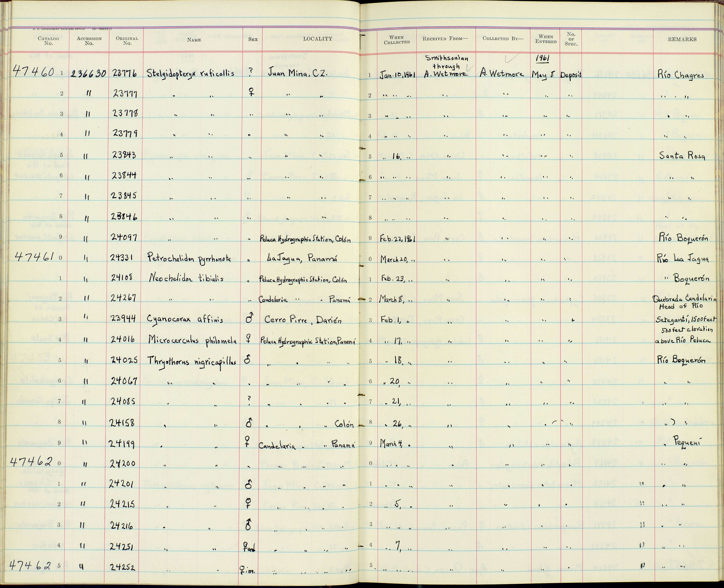Image resolution: width=724 pixels, height=588 pixels.
Task: Click locality Juan Mina, C.Z.
Action: click(298, 73)
